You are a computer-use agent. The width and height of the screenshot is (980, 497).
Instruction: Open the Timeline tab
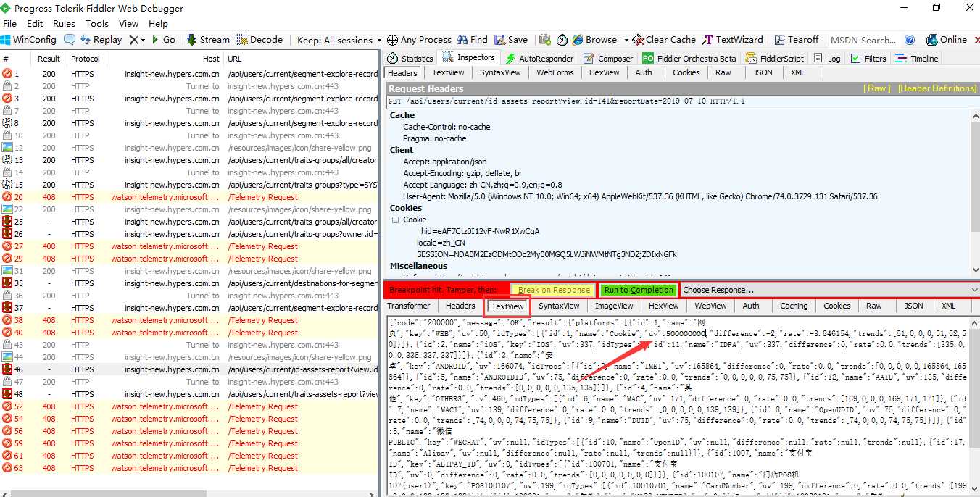916,59
